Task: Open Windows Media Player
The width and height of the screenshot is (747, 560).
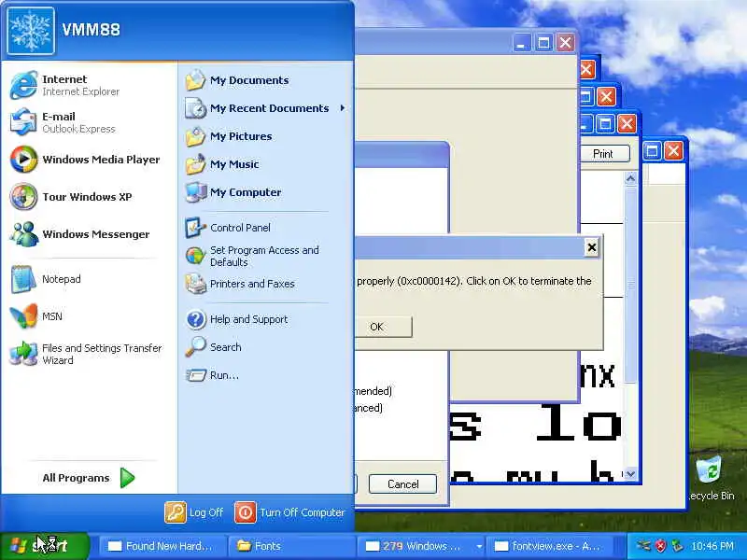Action: point(88,160)
